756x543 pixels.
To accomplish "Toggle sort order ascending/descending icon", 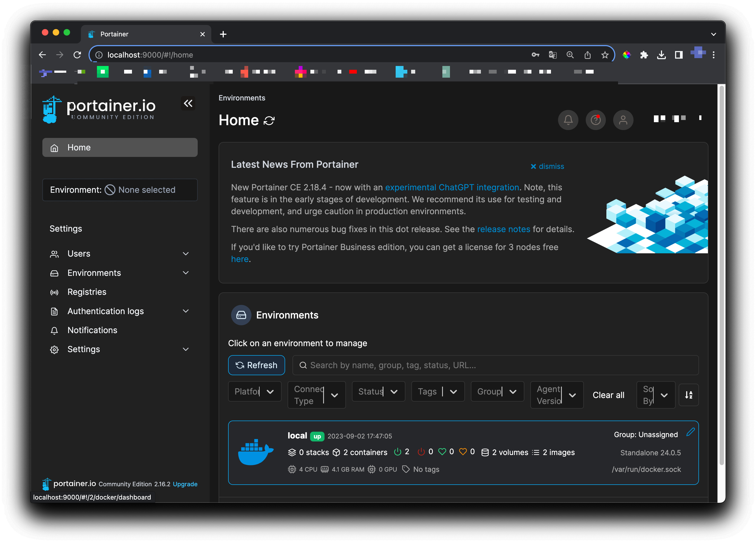I will click(689, 395).
